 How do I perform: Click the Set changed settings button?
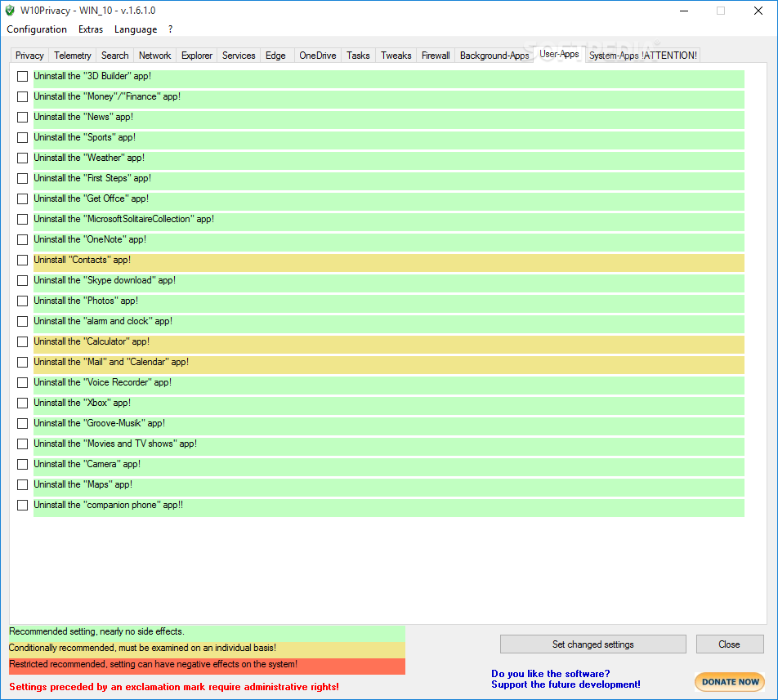[593, 644]
